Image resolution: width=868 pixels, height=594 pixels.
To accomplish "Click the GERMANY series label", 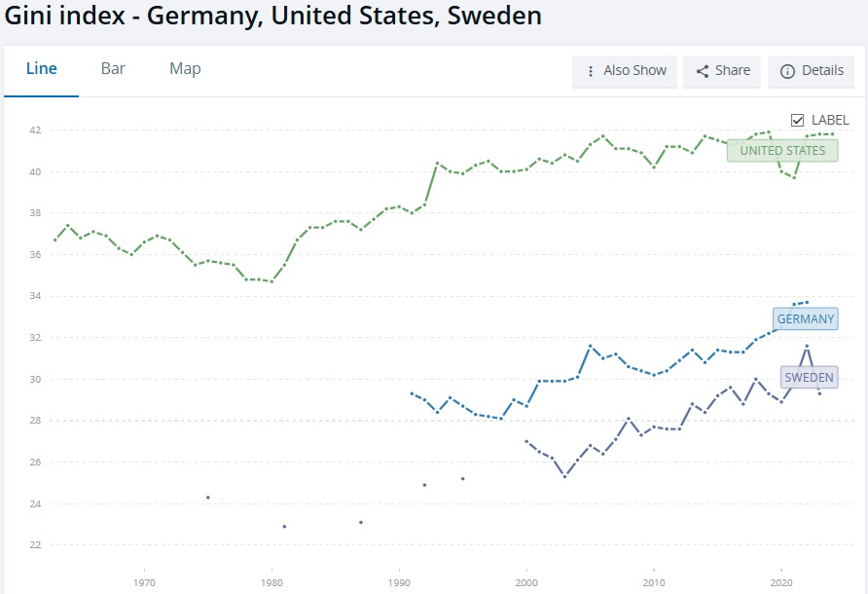I will point(806,318).
